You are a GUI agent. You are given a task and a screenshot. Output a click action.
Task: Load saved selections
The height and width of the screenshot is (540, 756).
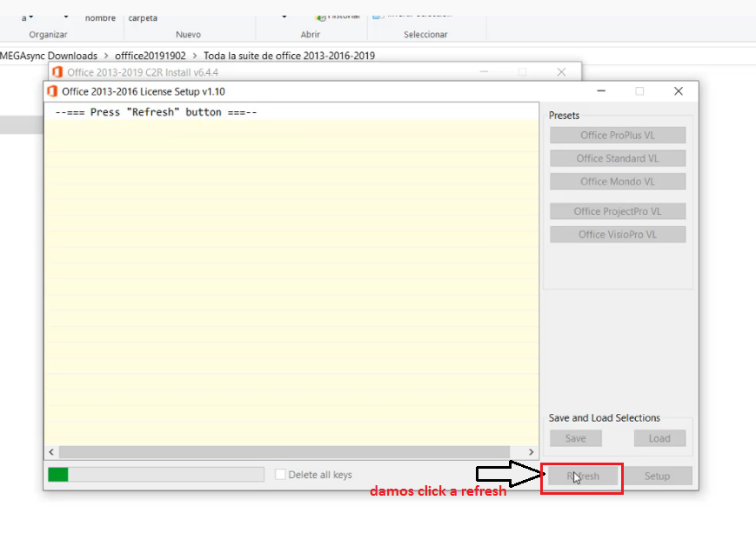click(659, 438)
